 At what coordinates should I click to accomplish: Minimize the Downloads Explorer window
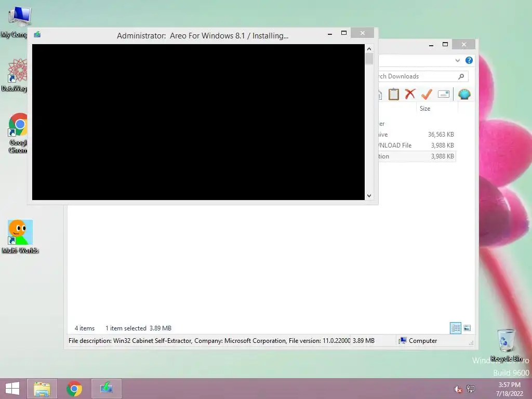[x=431, y=45]
